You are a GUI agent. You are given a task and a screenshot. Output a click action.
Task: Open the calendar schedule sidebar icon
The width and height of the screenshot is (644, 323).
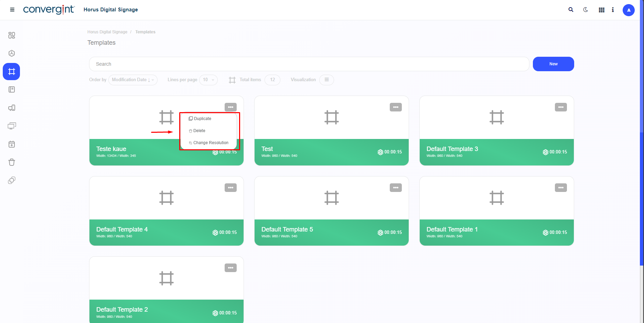[x=12, y=144]
